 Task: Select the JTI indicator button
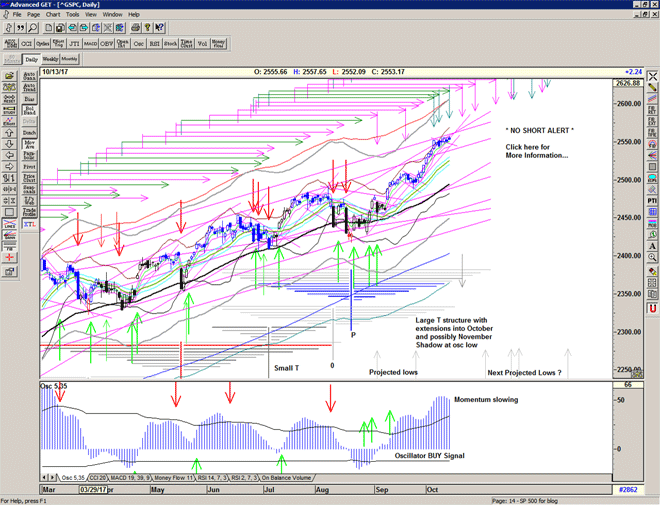pyautogui.click(x=77, y=43)
